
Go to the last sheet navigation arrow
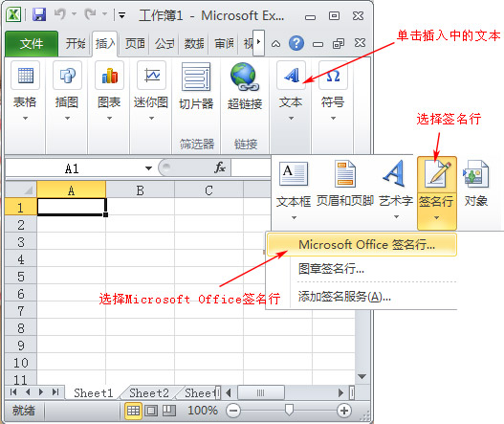[55, 391]
